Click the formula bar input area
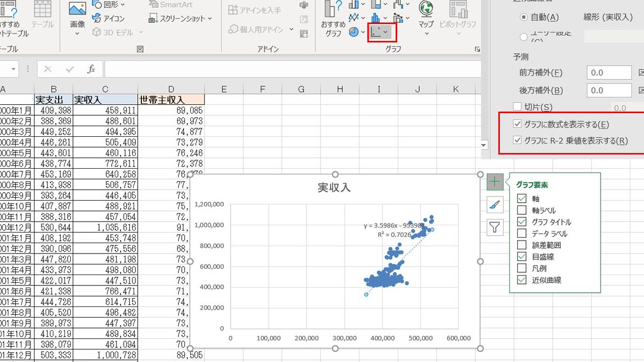The width and height of the screenshot is (644, 362). click(x=292, y=69)
